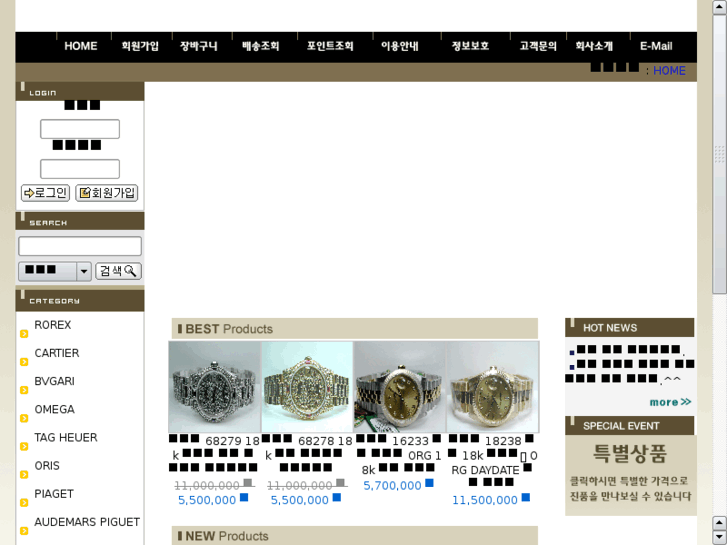Click the scrollbar up arrow at top
Image resolution: width=727 pixels, height=545 pixels.
(x=720, y=7)
